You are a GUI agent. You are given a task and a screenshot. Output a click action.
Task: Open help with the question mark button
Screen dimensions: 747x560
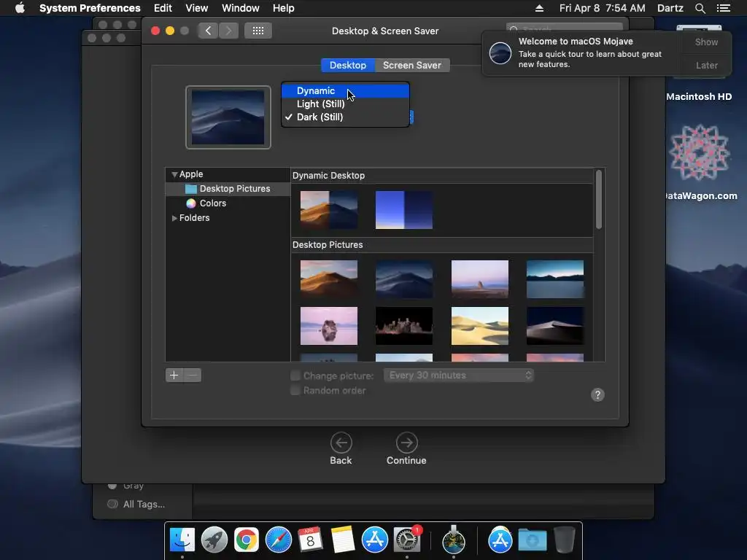coord(597,394)
